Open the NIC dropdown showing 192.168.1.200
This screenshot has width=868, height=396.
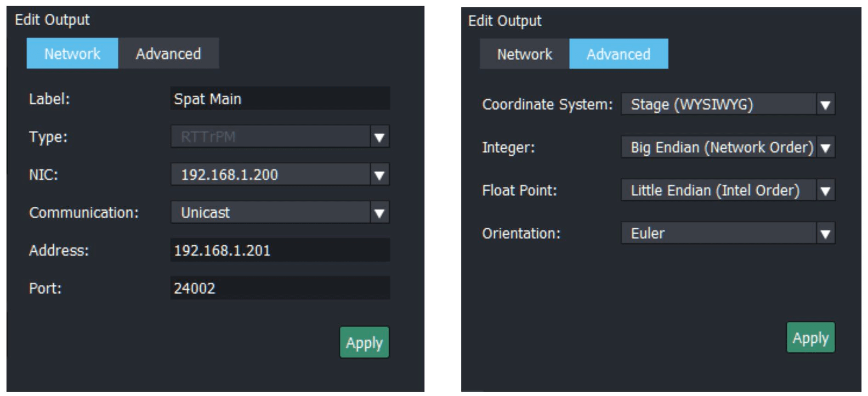click(270, 175)
